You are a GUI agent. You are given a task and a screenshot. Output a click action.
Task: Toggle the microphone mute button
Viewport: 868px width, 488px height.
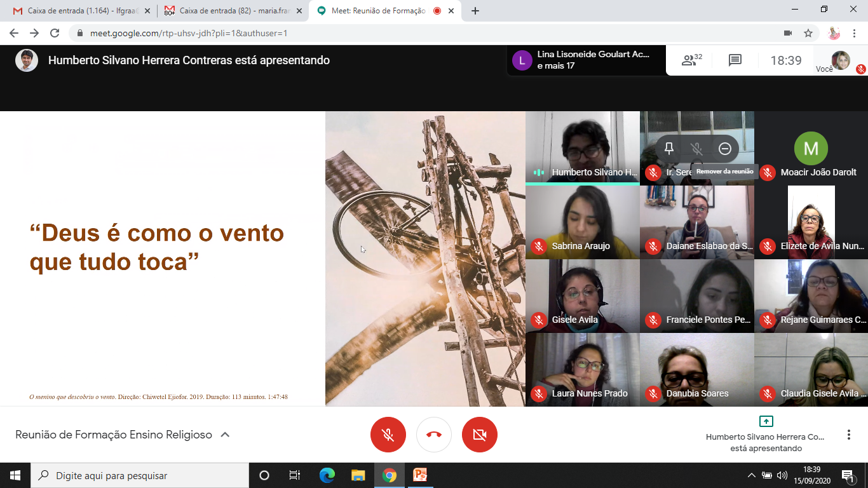pyautogui.click(x=388, y=435)
